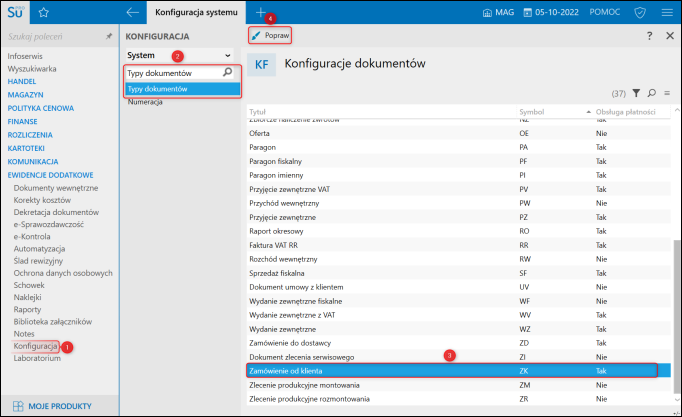The width and height of the screenshot is (682, 417).
Task: Sort by the Tytuł column header
Action: (x=257, y=112)
